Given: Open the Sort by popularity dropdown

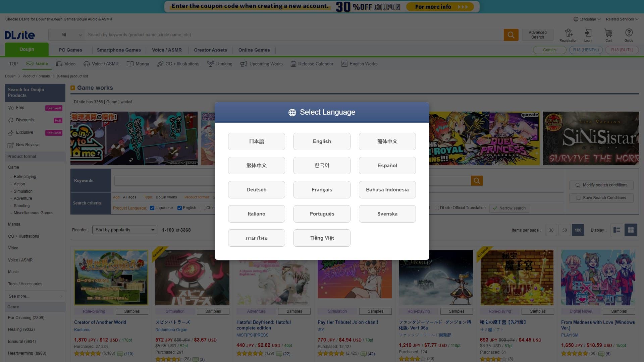Looking at the screenshot, I should [x=124, y=230].
